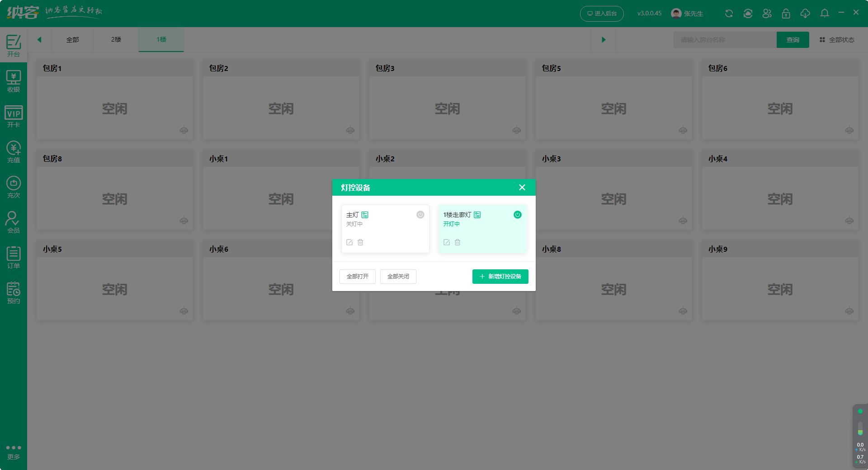Open settings icon next to 1楼走廊灯
The height and width of the screenshot is (470, 868).
pos(477,215)
